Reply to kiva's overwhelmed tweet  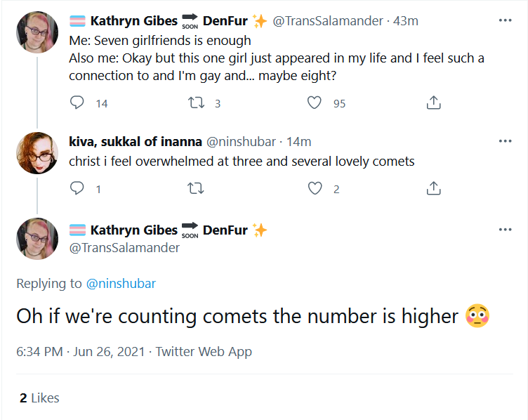(77, 188)
